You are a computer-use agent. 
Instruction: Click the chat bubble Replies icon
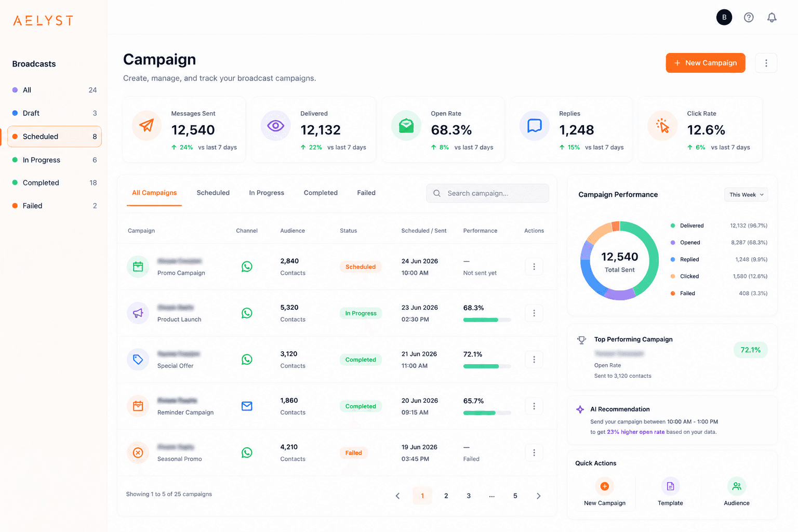click(535, 126)
